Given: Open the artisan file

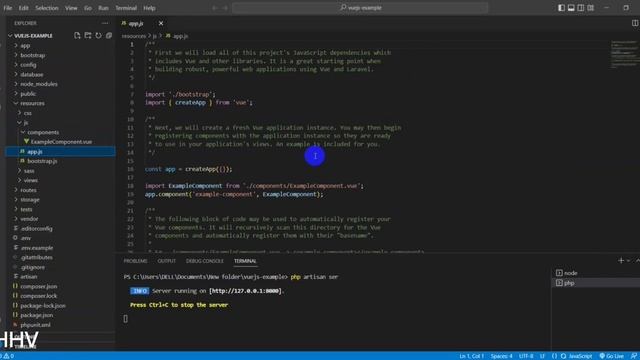Looking at the screenshot, I should pyautogui.click(x=28, y=276).
